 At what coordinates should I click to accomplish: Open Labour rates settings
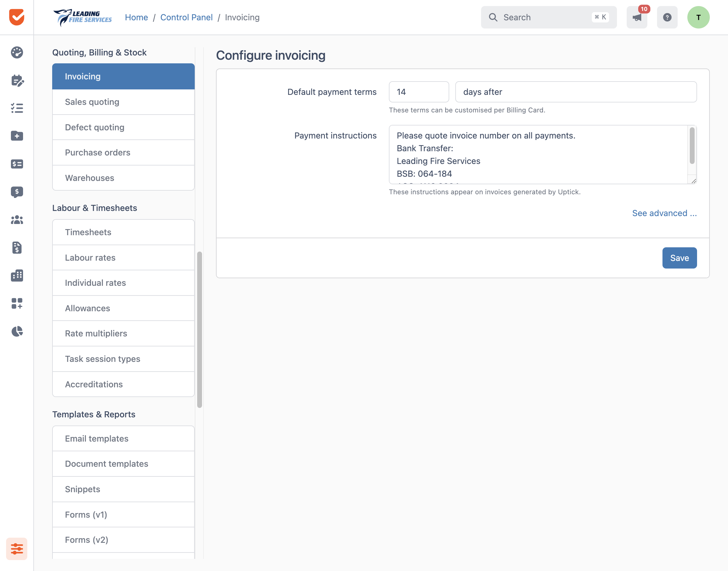pos(123,257)
